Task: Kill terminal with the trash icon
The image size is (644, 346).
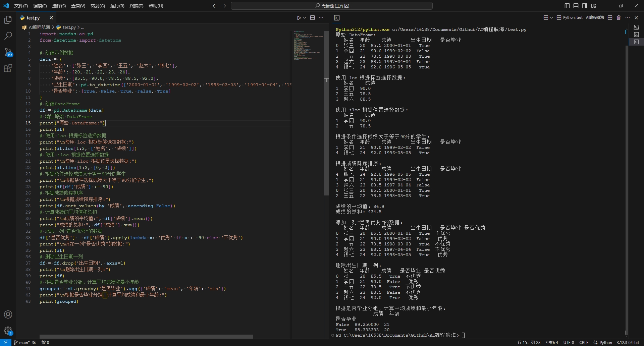Action: tap(619, 18)
